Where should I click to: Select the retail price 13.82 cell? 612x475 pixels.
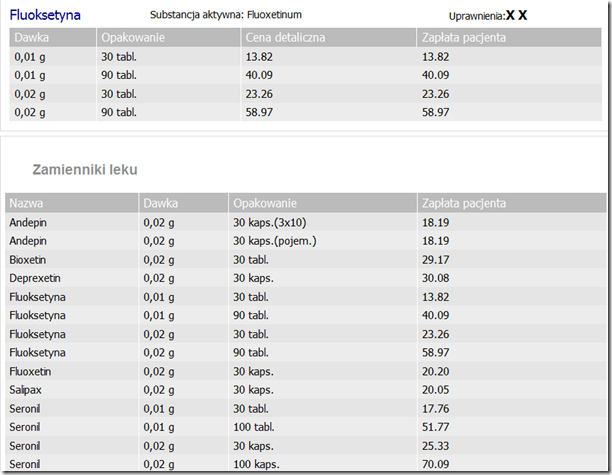click(x=259, y=57)
